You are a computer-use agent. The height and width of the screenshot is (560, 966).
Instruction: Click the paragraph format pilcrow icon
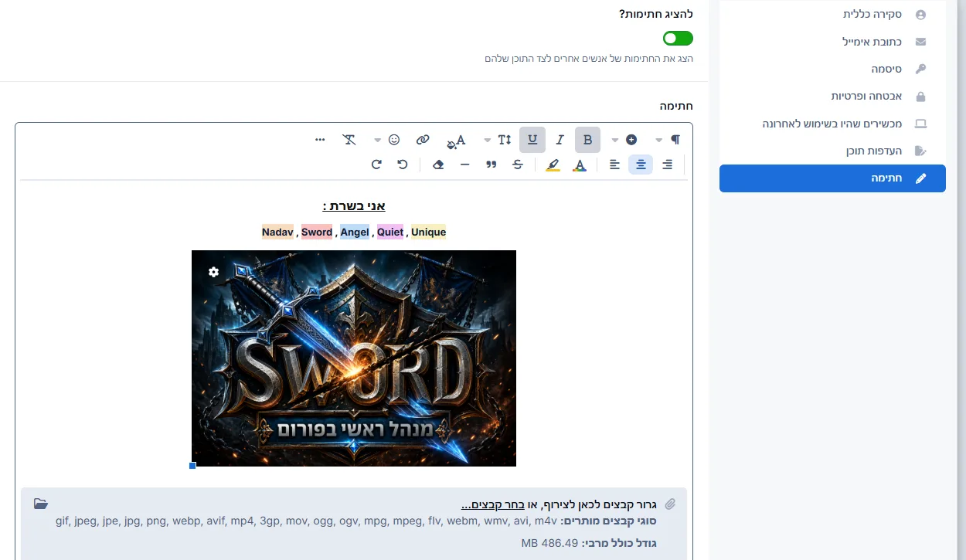point(675,140)
